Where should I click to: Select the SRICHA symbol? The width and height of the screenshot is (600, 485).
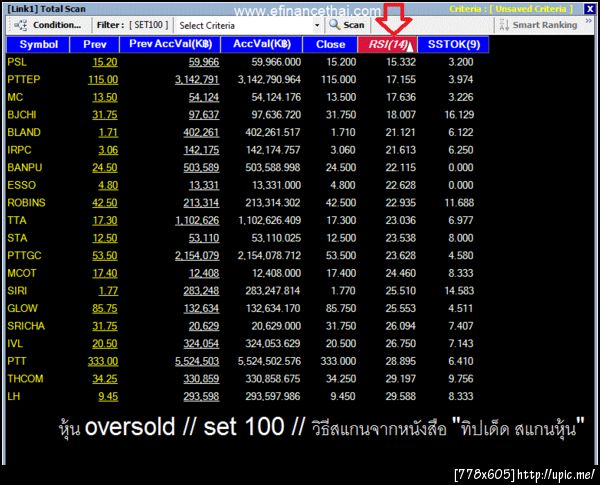(26, 326)
